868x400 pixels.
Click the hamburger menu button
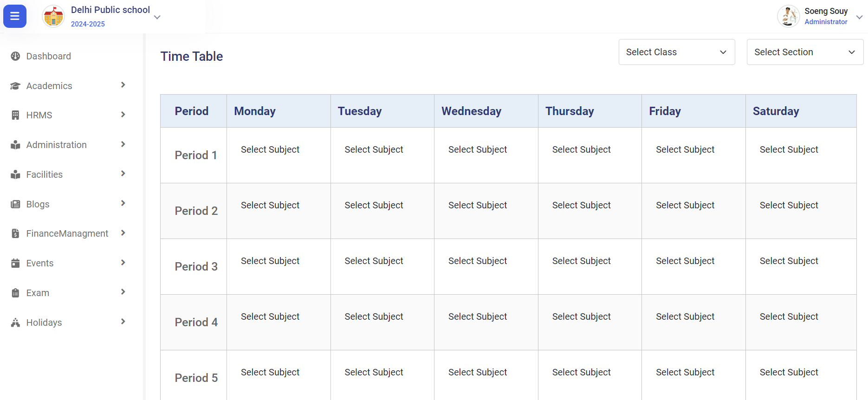[15, 16]
